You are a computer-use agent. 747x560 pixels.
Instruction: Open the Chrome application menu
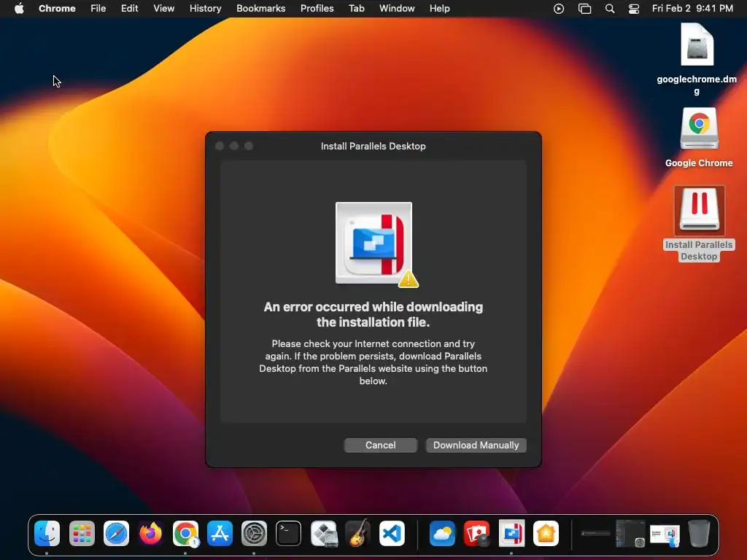click(57, 8)
